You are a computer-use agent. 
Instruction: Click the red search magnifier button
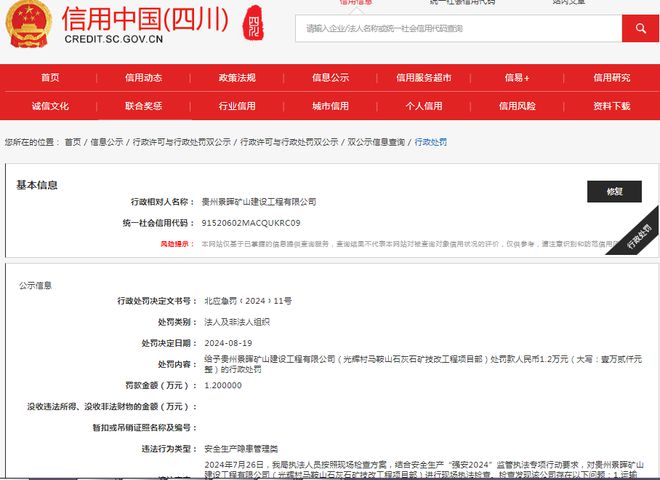(x=640, y=29)
